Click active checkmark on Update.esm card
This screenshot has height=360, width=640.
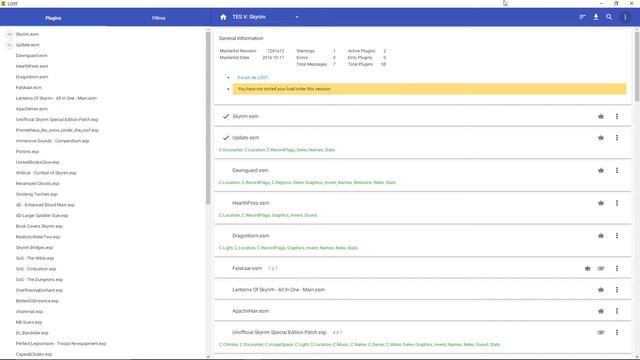pyautogui.click(x=226, y=138)
